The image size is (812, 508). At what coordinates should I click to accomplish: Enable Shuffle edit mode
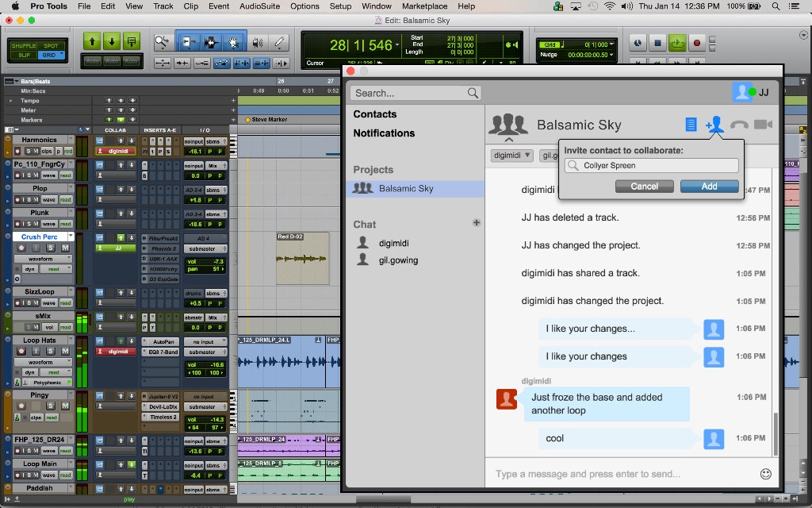(24, 45)
